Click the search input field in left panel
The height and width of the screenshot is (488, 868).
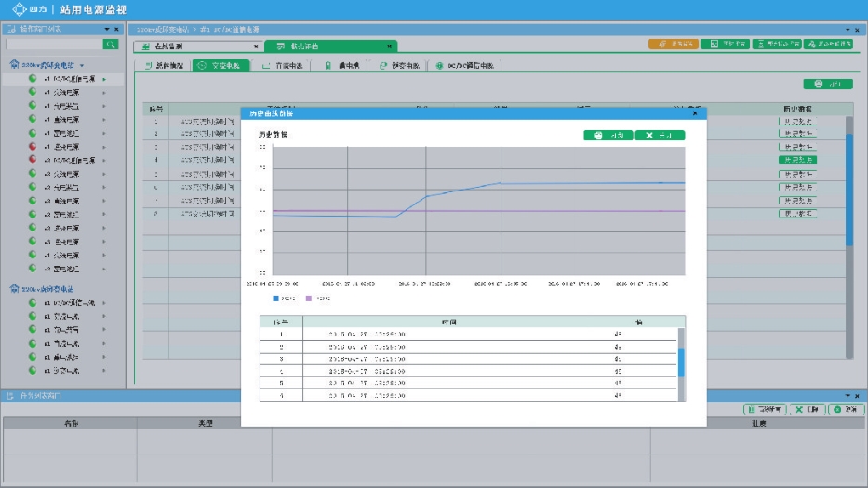coord(54,44)
